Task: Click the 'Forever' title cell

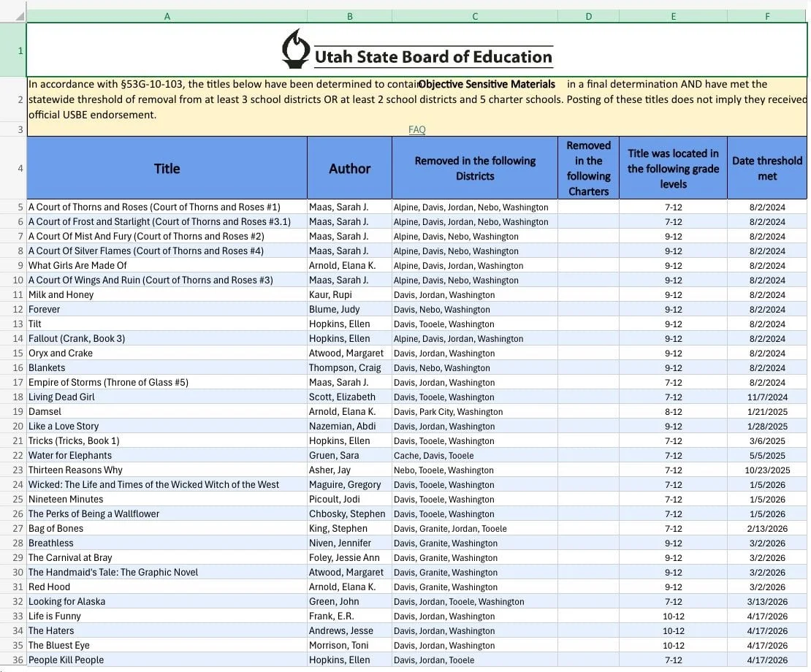Action: pyautogui.click(x=167, y=309)
